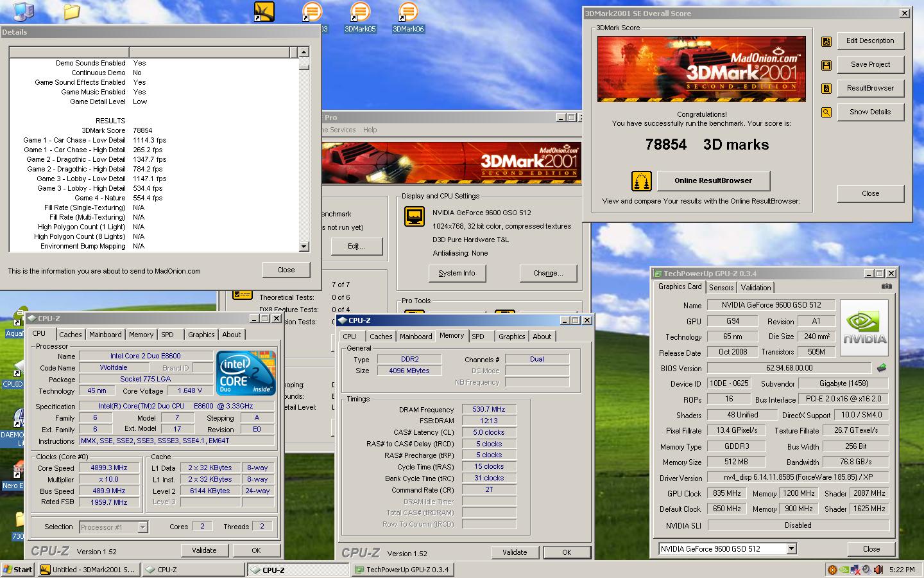Screen dimensions: 924x578
Task: Open the 3DMark2001 desktop shortcut with black icon
Action: [x=264, y=12]
